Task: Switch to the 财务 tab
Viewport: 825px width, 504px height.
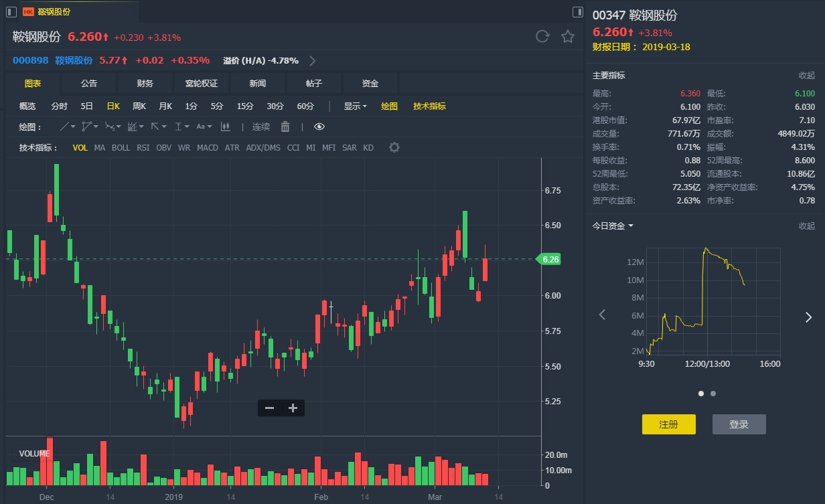Action: tap(145, 84)
